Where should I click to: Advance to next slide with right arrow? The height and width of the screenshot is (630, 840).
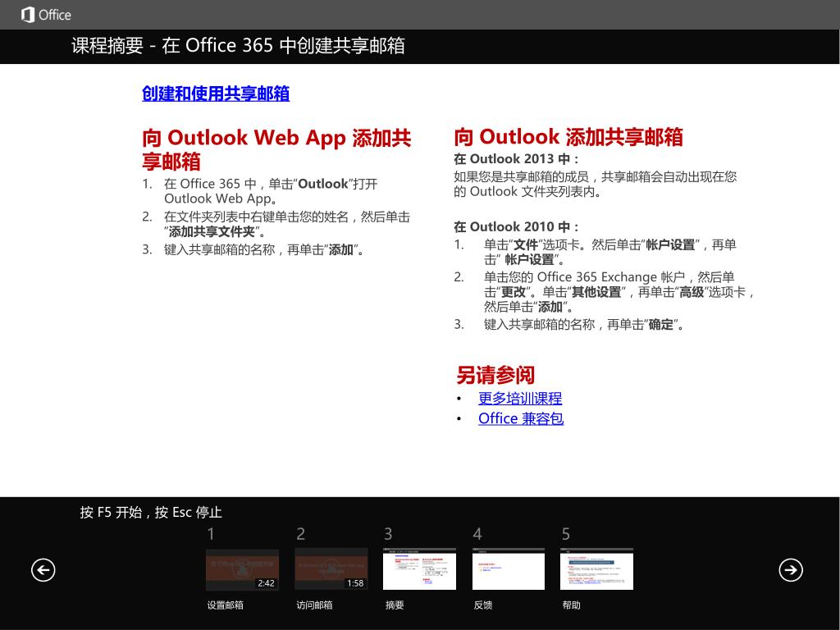click(x=791, y=569)
